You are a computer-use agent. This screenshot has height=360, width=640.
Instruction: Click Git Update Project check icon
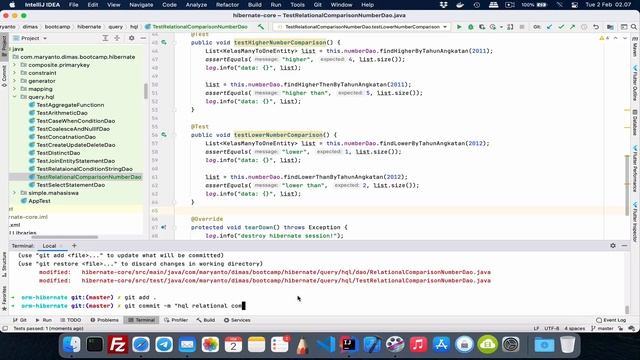pyautogui.click(x=549, y=27)
